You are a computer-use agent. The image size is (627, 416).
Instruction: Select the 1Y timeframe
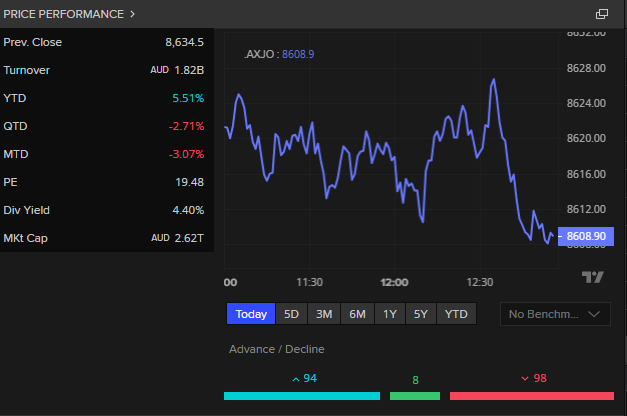tap(390, 314)
